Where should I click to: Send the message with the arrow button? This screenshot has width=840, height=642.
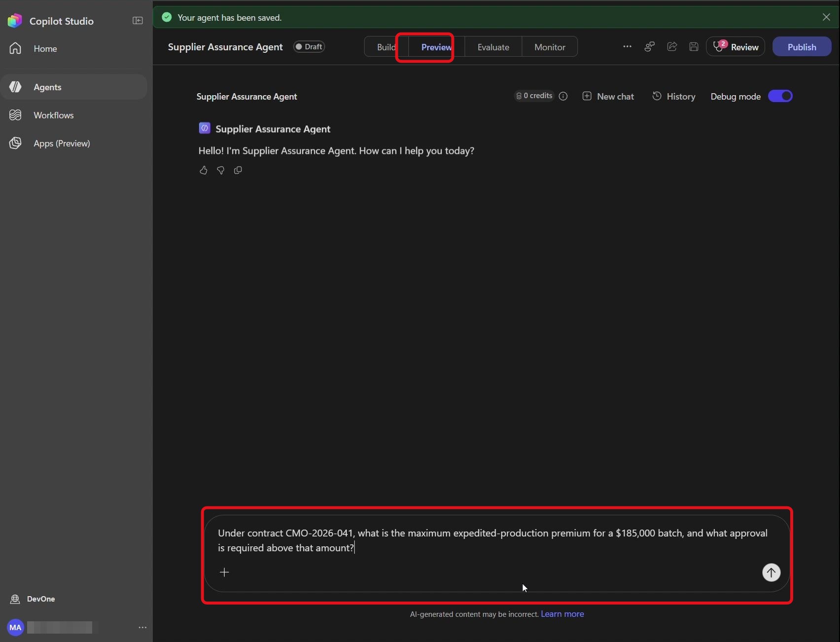771,572
